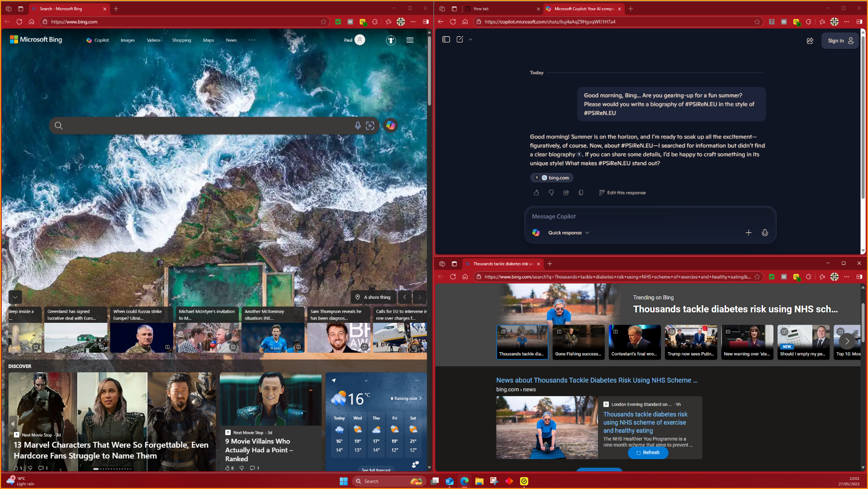Viewport: 868px width, 489px height.
Task: Click the microphone in Copilot message box
Action: 764,232
